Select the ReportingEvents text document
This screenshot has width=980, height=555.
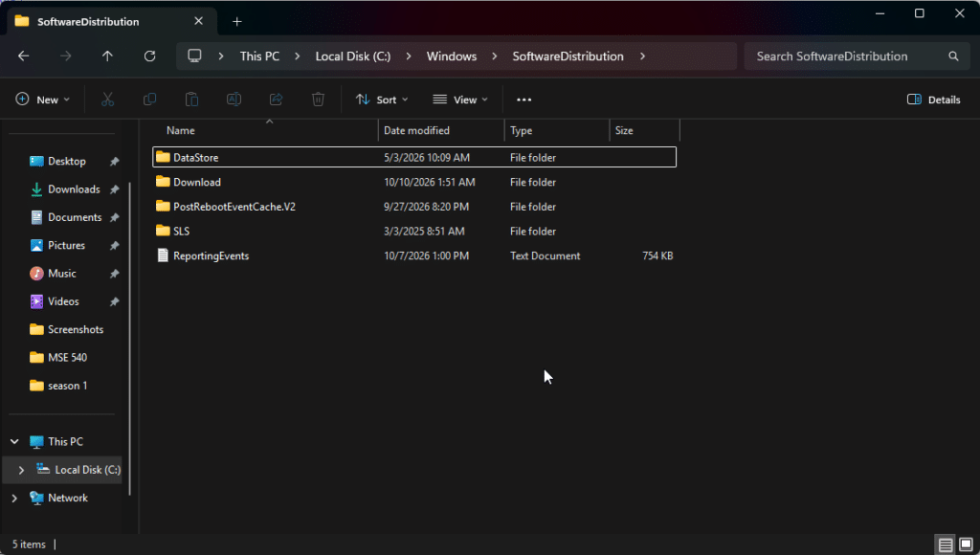414,255
